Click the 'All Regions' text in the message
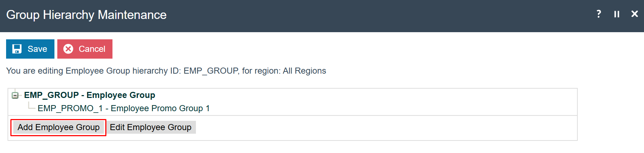644x153 pixels. click(304, 71)
